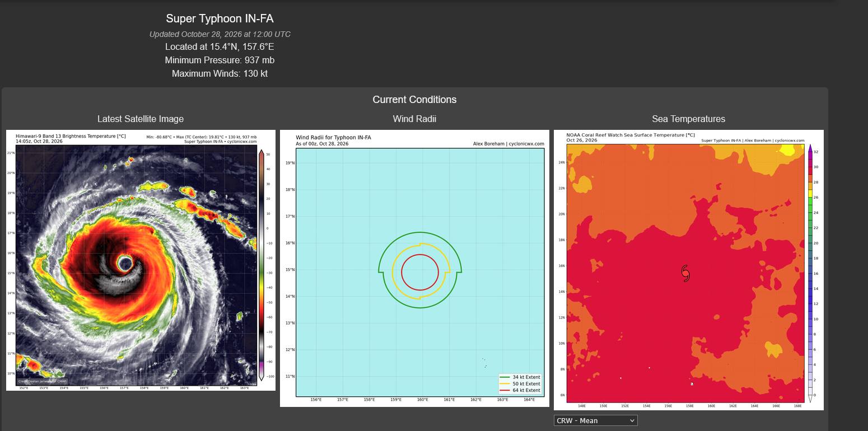
Task: Click the 'Wind Radii for Typhoon IN-FA' chart title
Action: click(x=333, y=138)
